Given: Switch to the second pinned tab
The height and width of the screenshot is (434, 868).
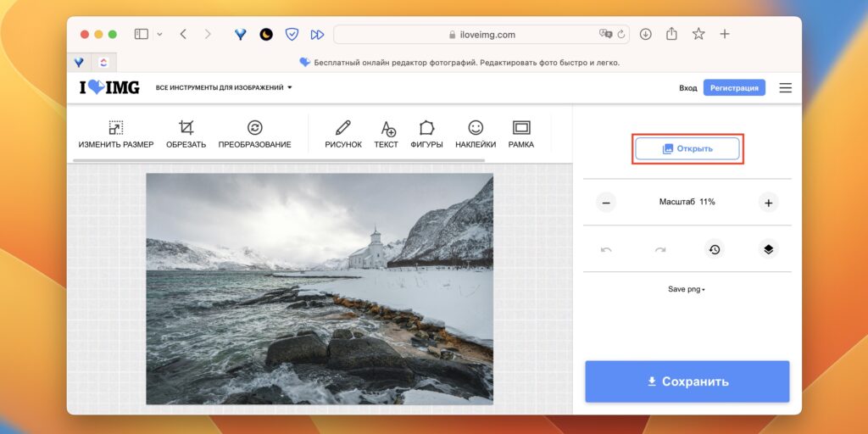Looking at the screenshot, I should click(103, 63).
